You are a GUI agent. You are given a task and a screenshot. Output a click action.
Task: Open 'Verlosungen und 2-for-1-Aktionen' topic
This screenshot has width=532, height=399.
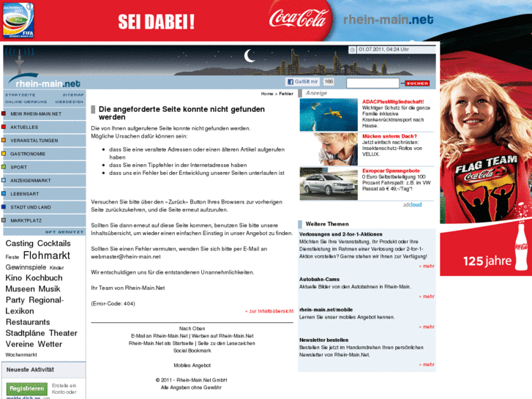coord(341,234)
